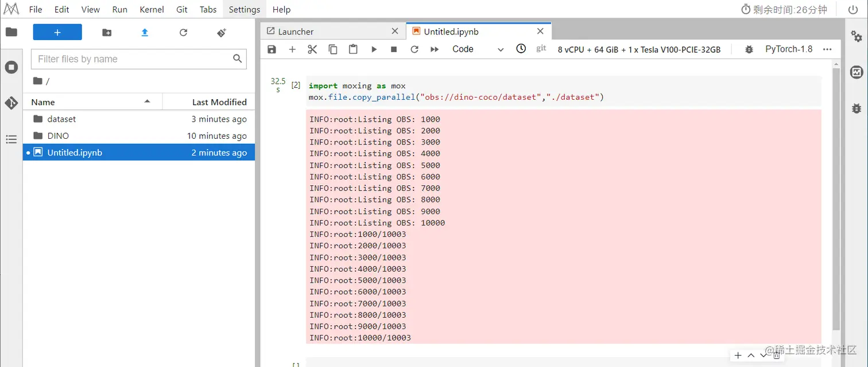Click the clock icon in notebook toolbar
868x367 pixels.
point(521,49)
